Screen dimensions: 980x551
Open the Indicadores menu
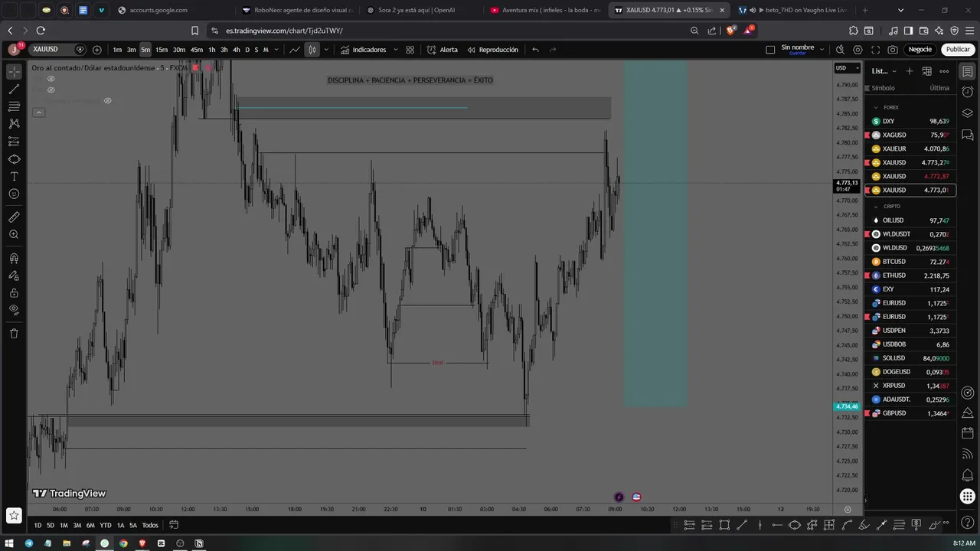(364, 50)
